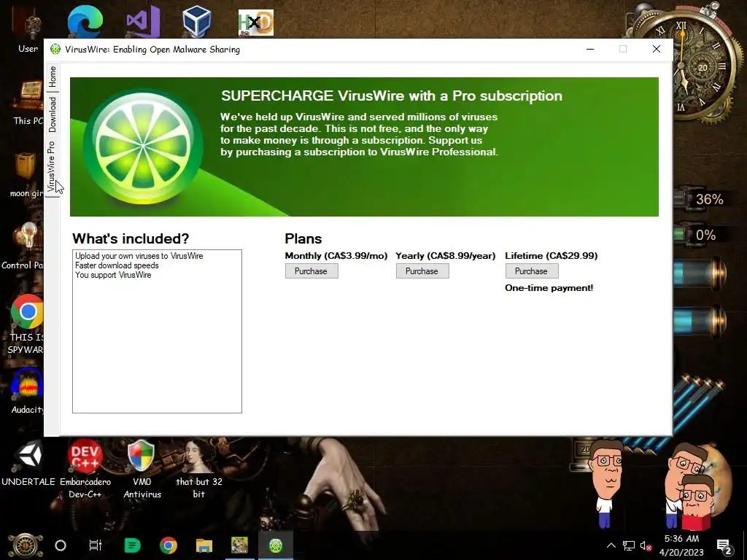Select the VirusWire Pro tab

(x=52, y=167)
